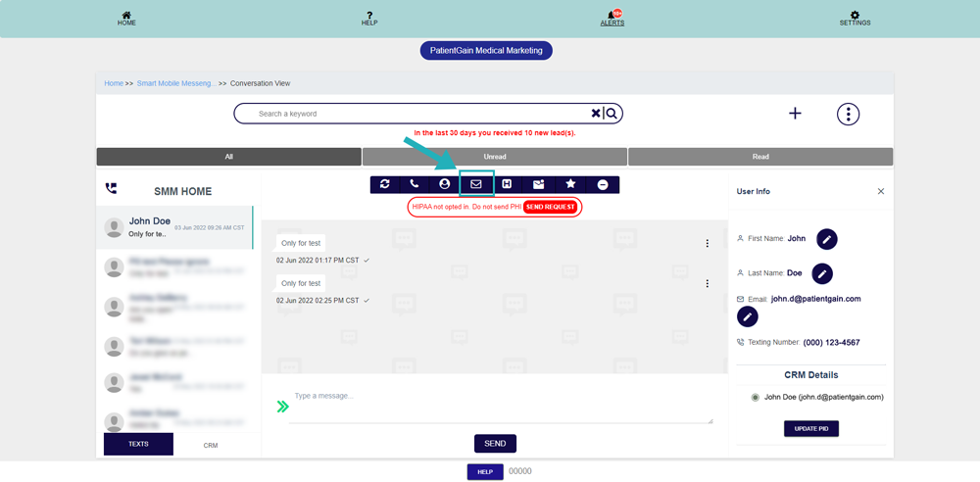Click the phone icon beside SMM HOME

tap(112, 187)
